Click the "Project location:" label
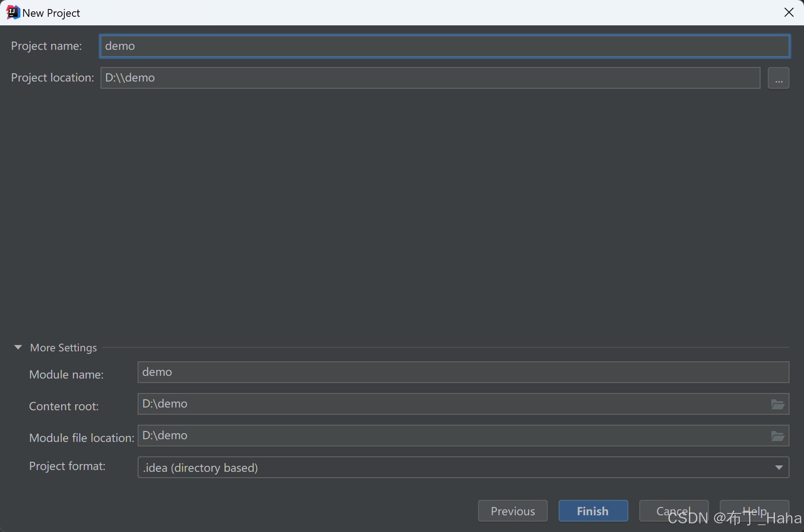This screenshot has width=804, height=532. 53,78
